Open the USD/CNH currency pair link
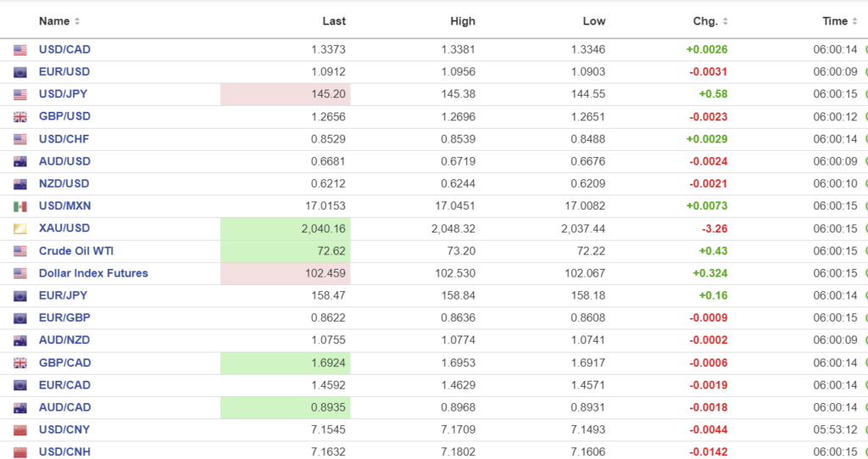Screen dimensions: 868x459 point(64,451)
